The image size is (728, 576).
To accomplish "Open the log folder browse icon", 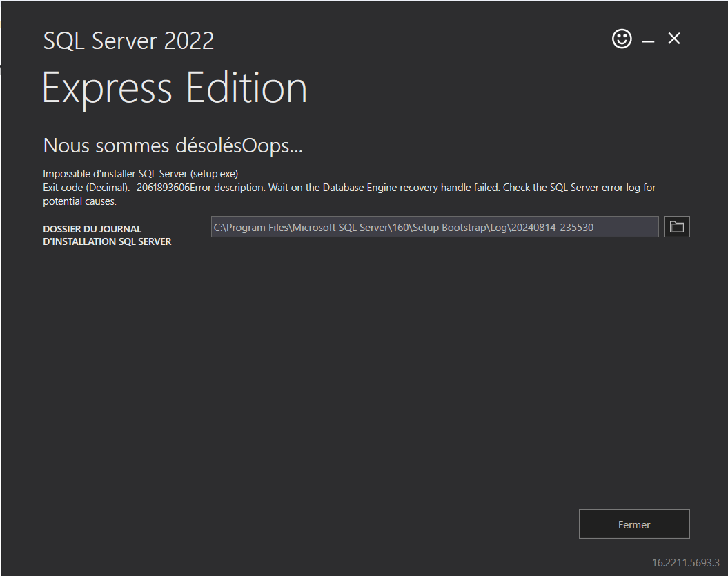I will click(676, 227).
